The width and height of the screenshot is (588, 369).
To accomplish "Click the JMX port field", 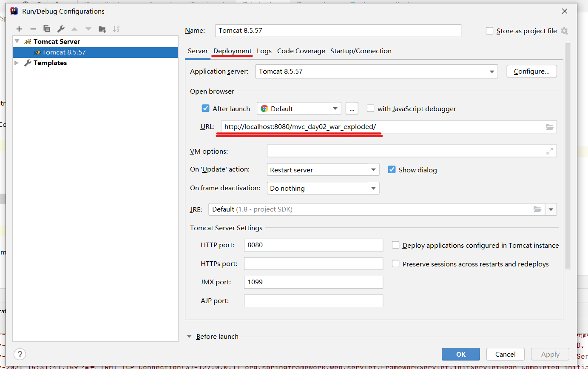I will (314, 282).
